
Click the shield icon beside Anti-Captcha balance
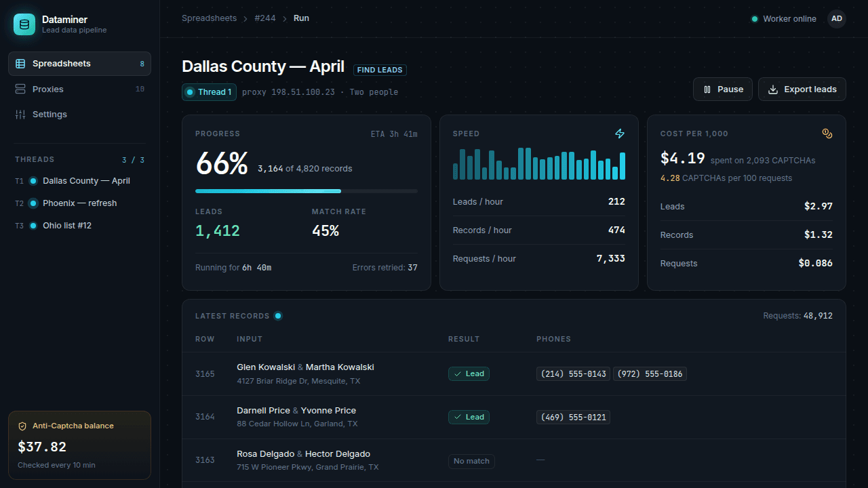point(22,426)
